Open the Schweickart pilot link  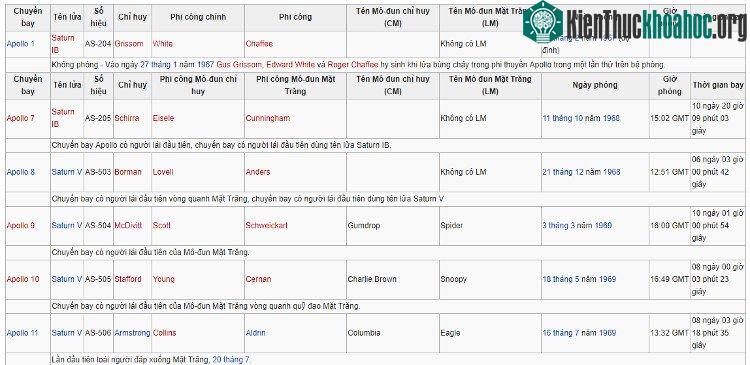point(267,225)
